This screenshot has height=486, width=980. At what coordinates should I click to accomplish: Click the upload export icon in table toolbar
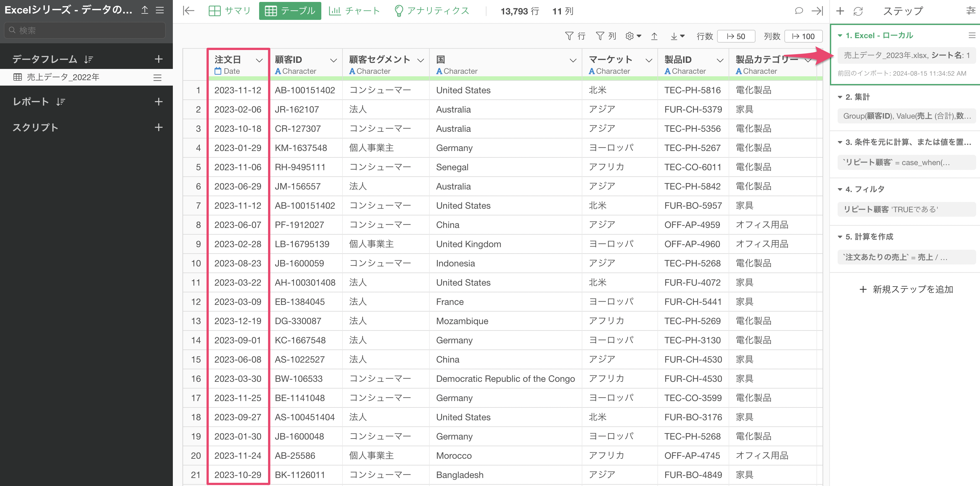tap(654, 36)
